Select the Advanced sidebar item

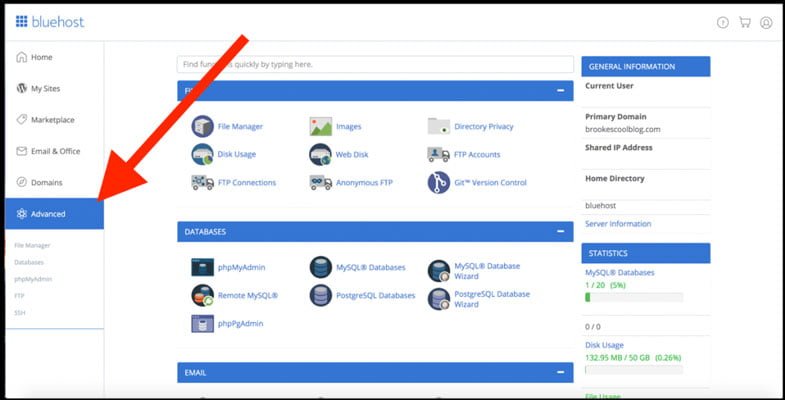tap(54, 214)
